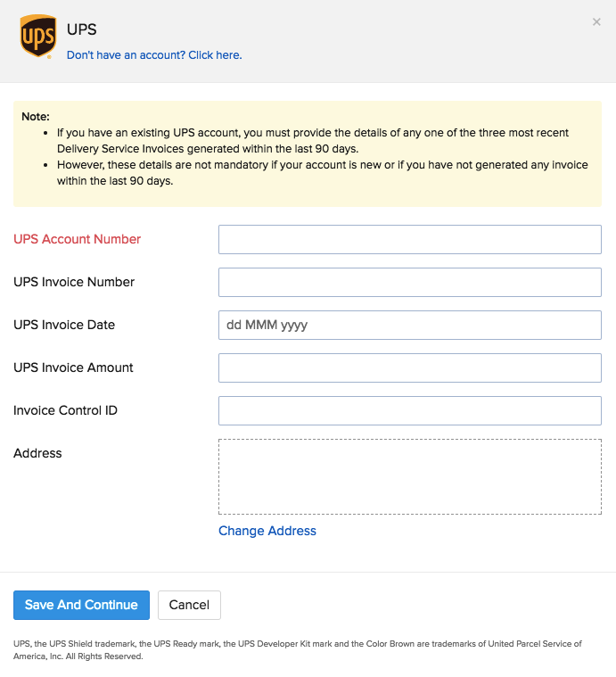This screenshot has height=677, width=616.
Task: Click the UPS title heading
Action: click(82, 29)
